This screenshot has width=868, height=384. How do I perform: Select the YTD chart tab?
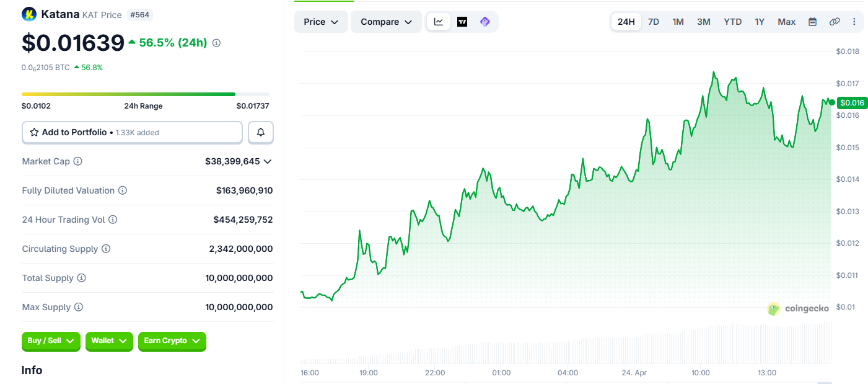pos(732,22)
